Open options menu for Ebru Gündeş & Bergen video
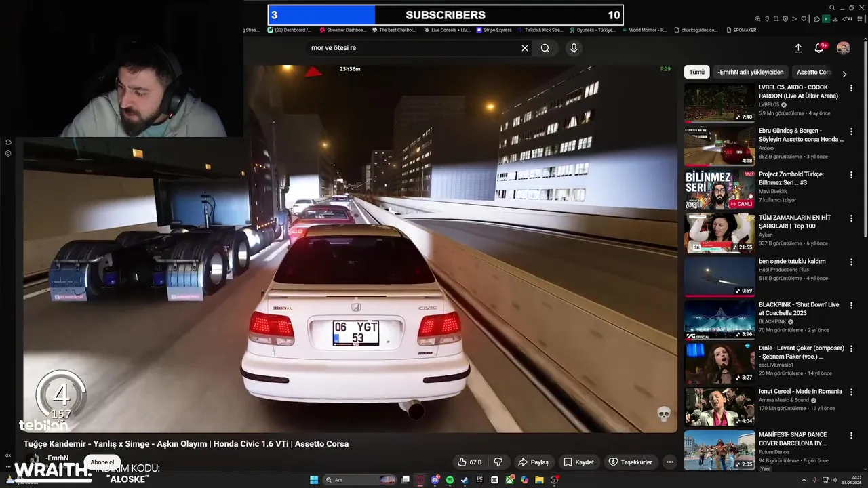 pos(851,131)
